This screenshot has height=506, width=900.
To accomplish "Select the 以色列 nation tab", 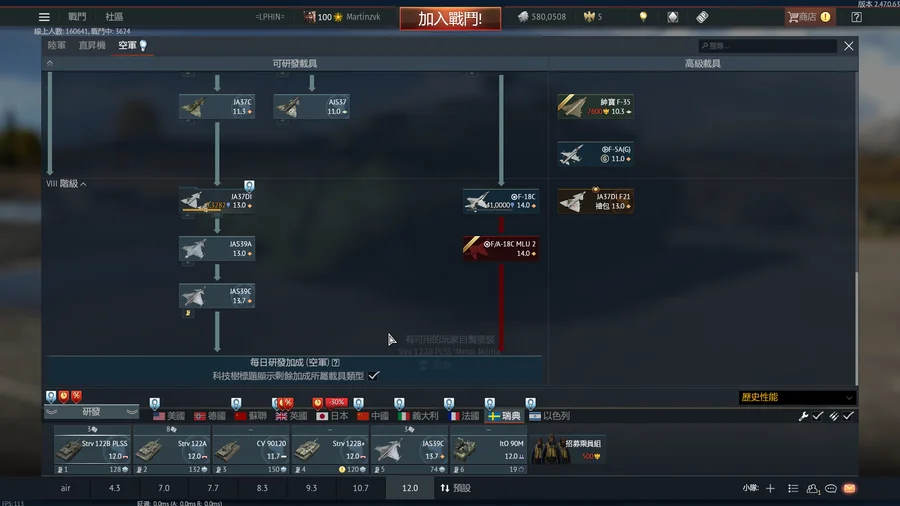I will pyautogui.click(x=549, y=416).
